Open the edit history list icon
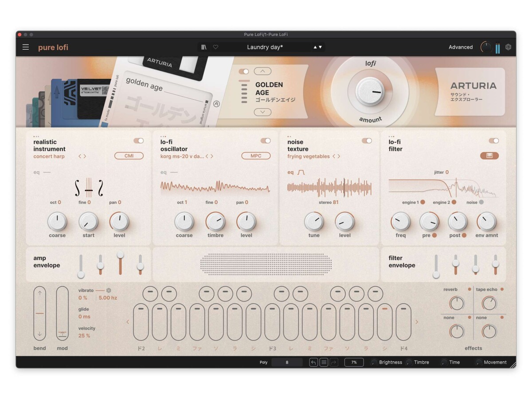532x399 pixels. 324,362
